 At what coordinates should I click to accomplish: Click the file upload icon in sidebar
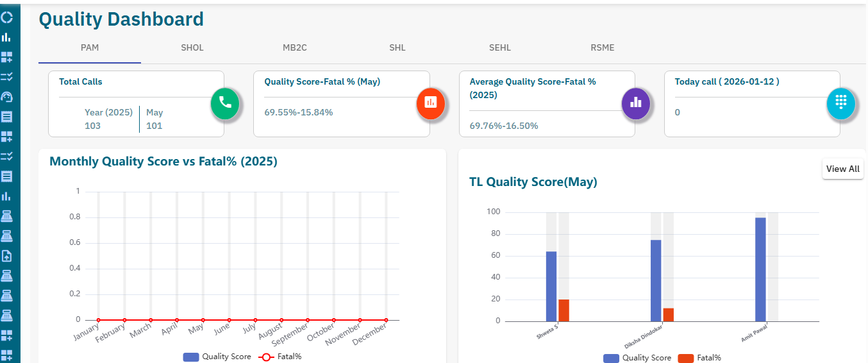click(7, 256)
